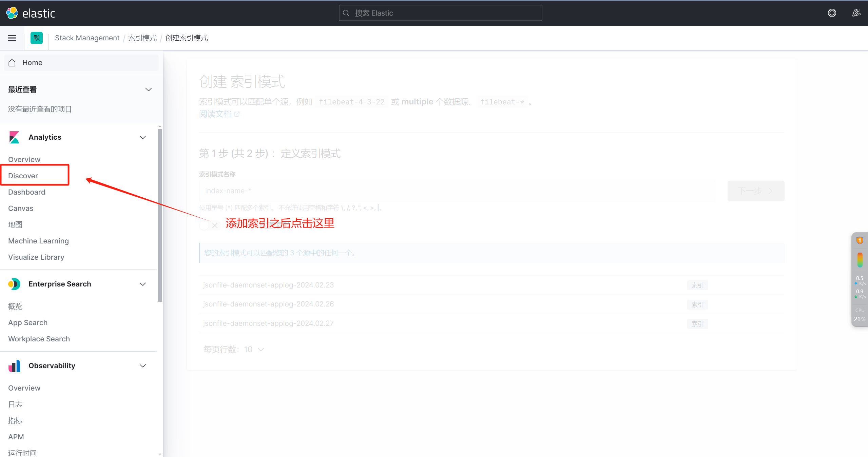The height and width of the screenshot is (457, 868).
Task: Click CPU 21% reading in overlay widget
Action: click(x=860, y=315)
